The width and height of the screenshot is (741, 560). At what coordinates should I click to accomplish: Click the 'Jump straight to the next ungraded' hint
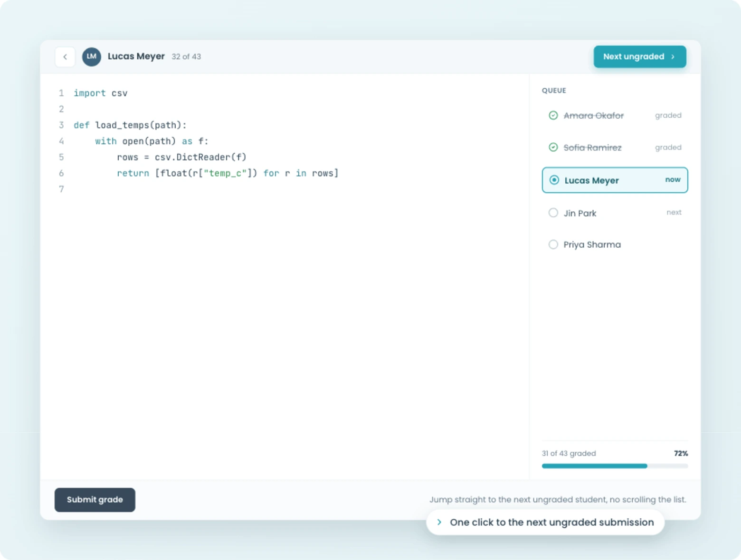(x=558, y=499)
